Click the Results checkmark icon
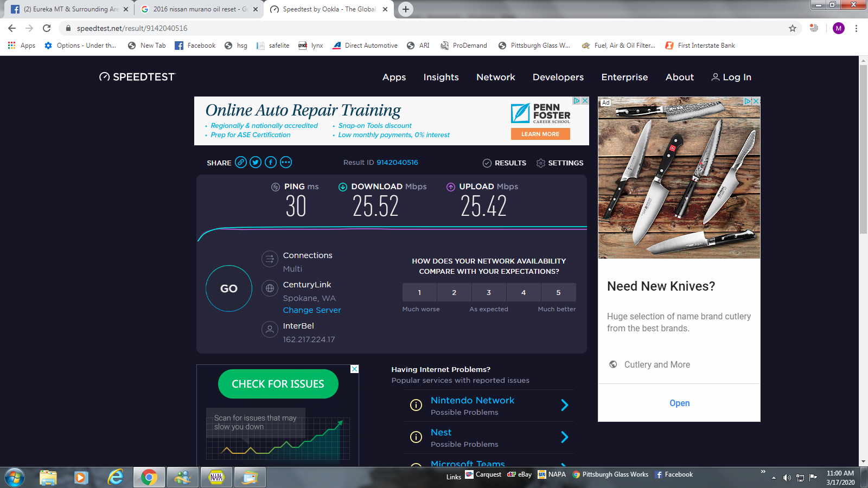The width and height of the screenshot is (868, 488). tap(487, 163)
